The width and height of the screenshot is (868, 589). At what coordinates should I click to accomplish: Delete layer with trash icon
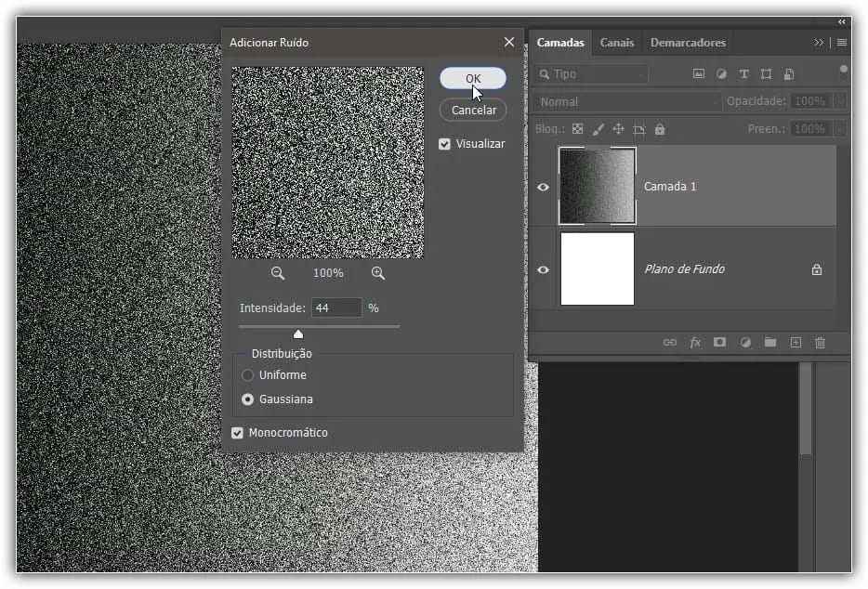tap(821, 342)
